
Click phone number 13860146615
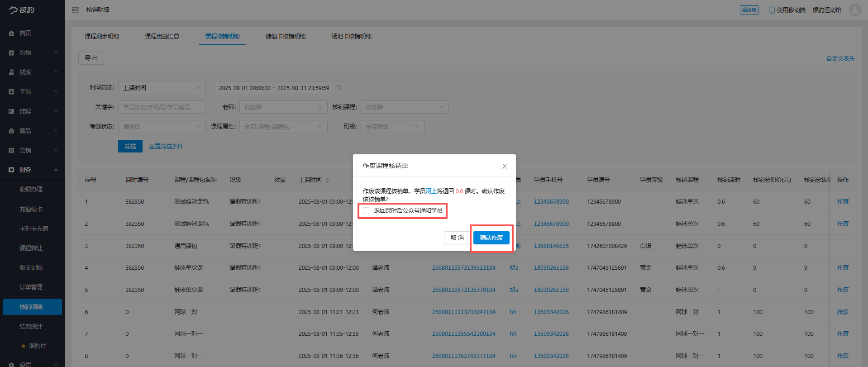click(551, 246)
